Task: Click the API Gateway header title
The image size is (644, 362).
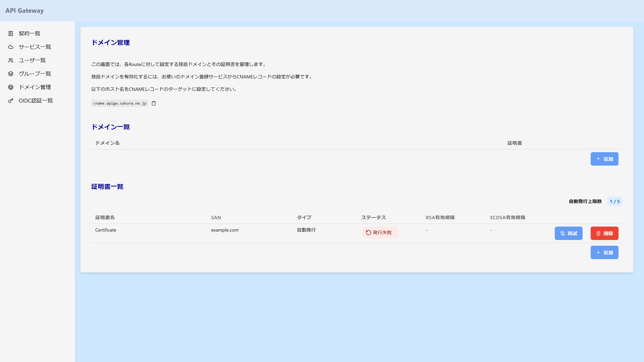Action: tap(24, 11)
